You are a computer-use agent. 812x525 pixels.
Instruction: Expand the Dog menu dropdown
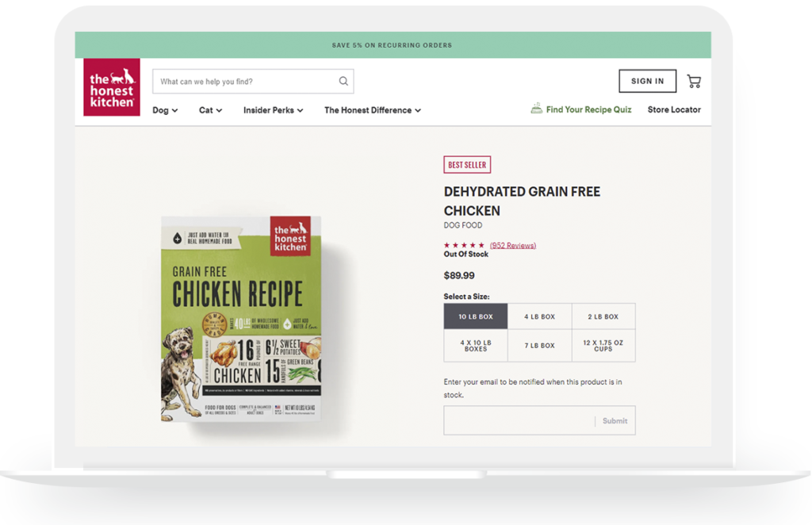165,110
